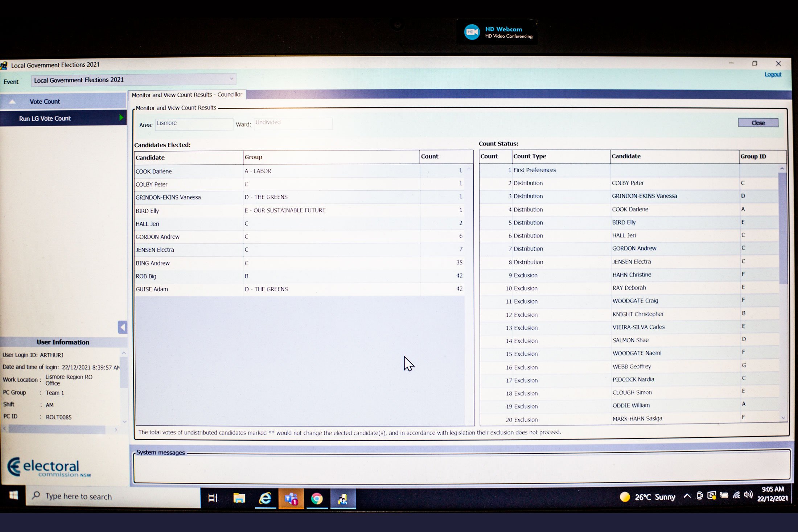This screenshot has width=798, height=532.
Task: Select WOODGATE Naomi exclusion row
Action: [629, 354]
